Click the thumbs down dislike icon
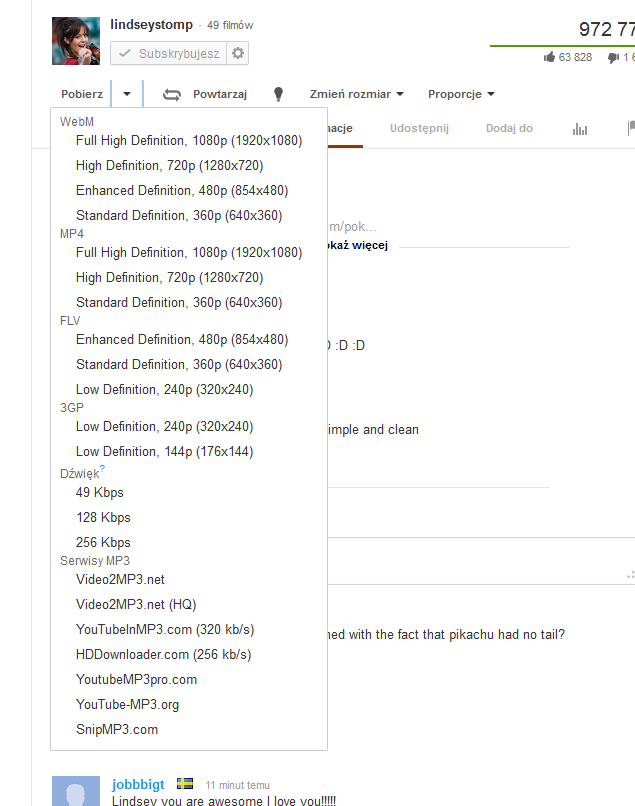 pyautogui.click(x=613, y=58)
